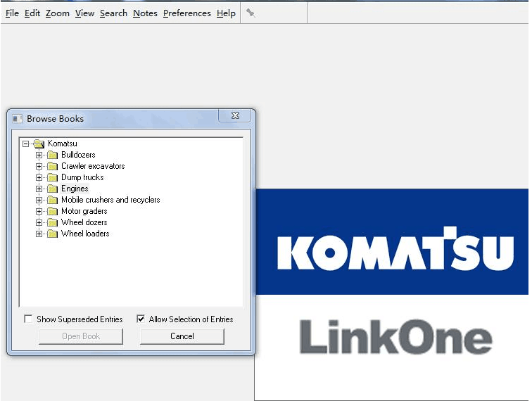Open the Preferences menu

(186, 13)
